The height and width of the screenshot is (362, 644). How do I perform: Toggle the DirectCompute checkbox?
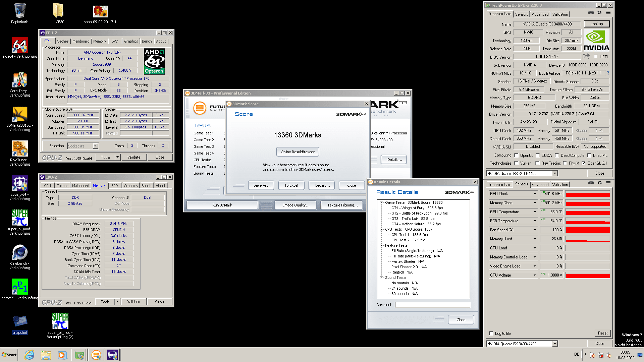[557, 156]
